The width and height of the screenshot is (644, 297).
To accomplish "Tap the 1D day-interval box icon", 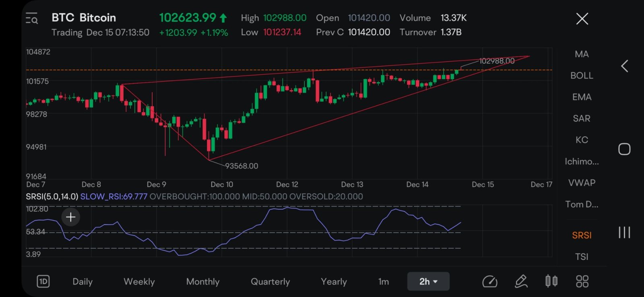I will [x=43, y=281].
